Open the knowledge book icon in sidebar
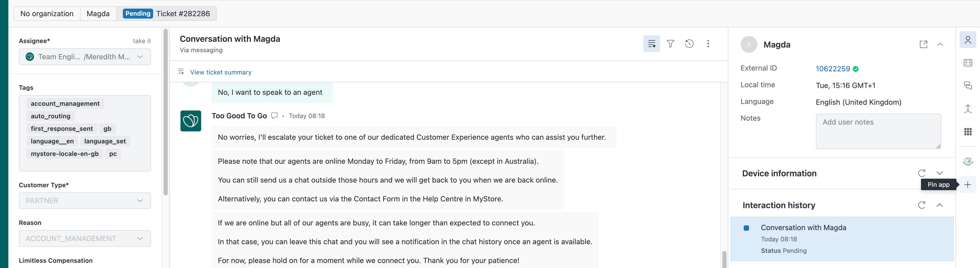Screen dimensions: 980x268 point(967,63)
